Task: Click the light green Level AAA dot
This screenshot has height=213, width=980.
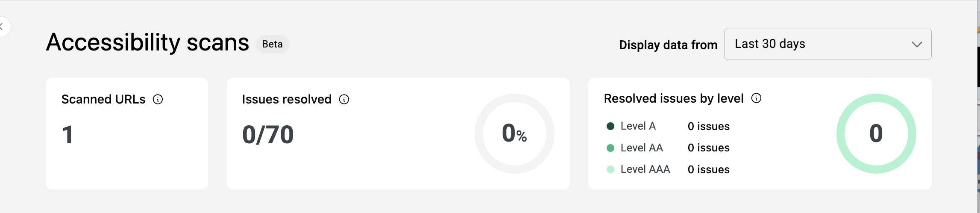Action: 610,169
